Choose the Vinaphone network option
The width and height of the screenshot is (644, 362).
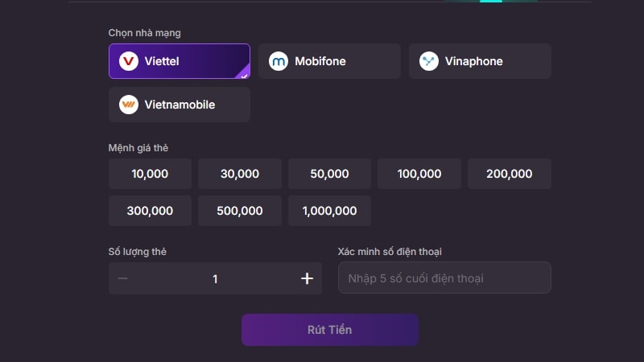[480, 61]
